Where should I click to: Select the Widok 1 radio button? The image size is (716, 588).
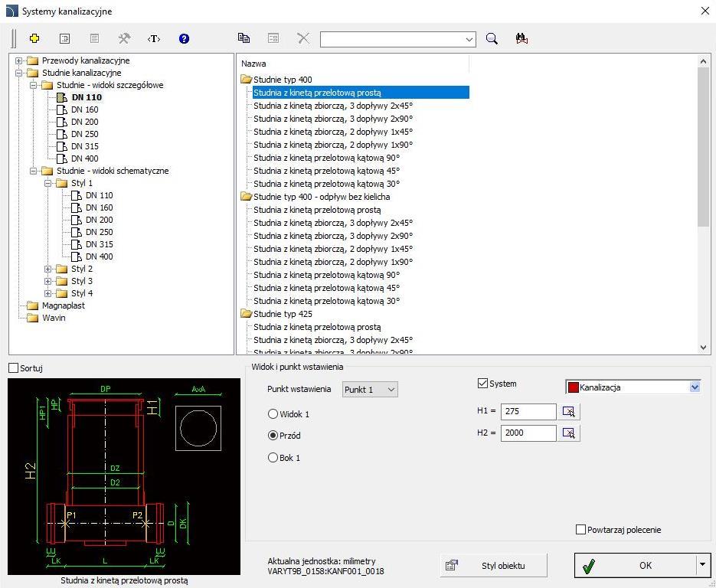[x=273, y=414]
